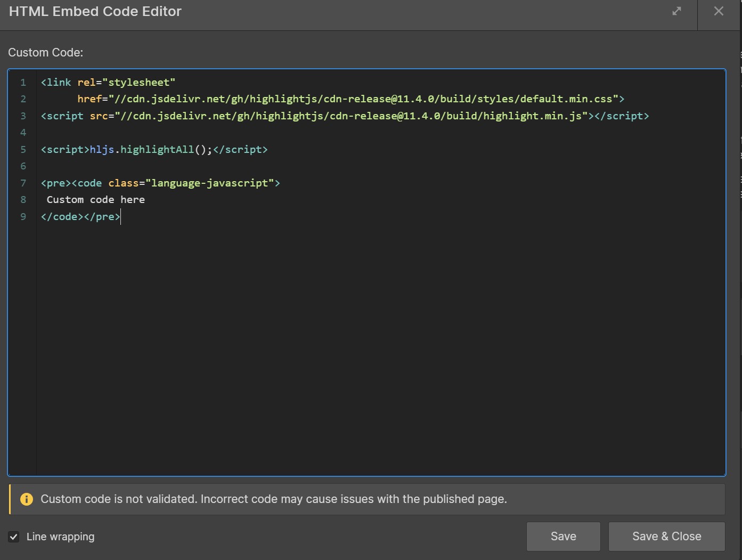Click the validation warning message text
Screen dimensions: 742x560
[x=274, y=499]
